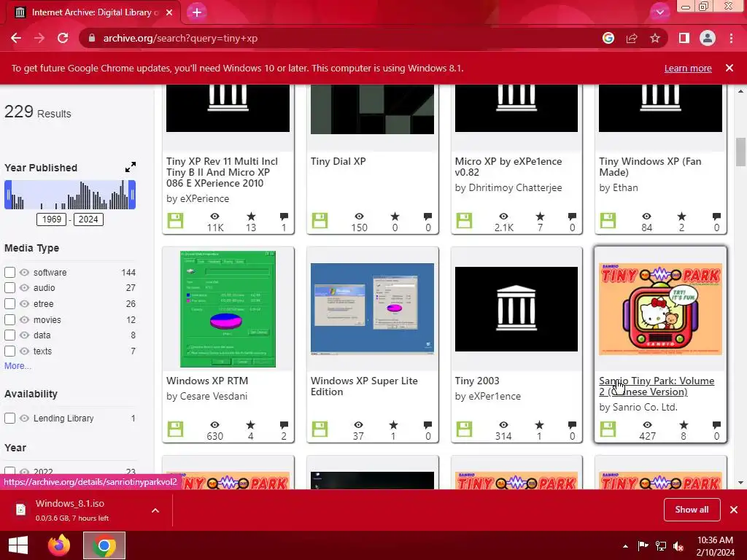The image size is (747, 560).
Task: Toggle the eye icon next to software
Action: tap(24, 273)
